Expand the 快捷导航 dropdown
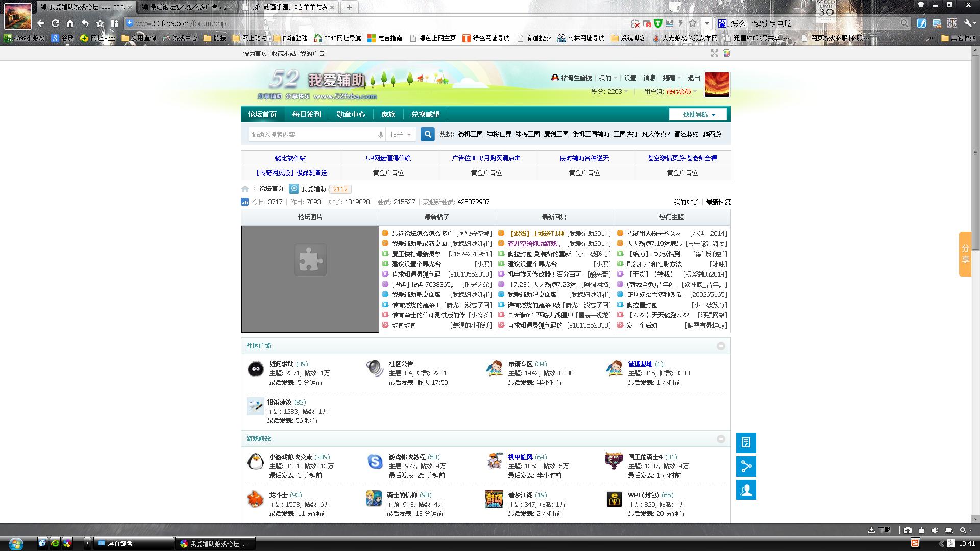980x551 pixels. (698, 115)
